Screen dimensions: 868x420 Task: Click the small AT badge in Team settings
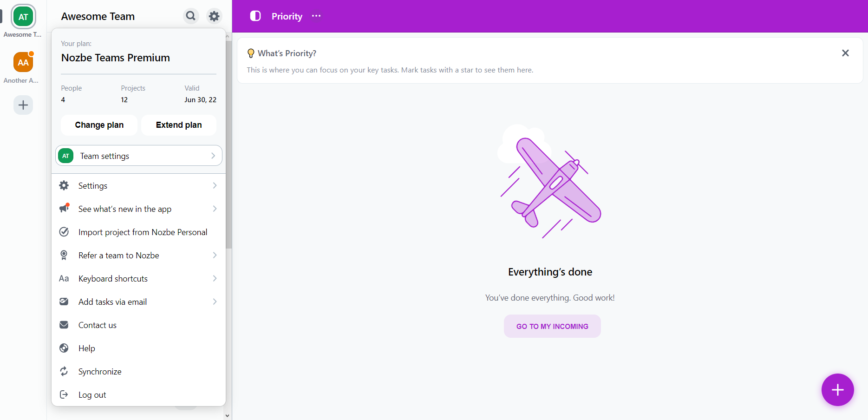click(x=66, y=156)
